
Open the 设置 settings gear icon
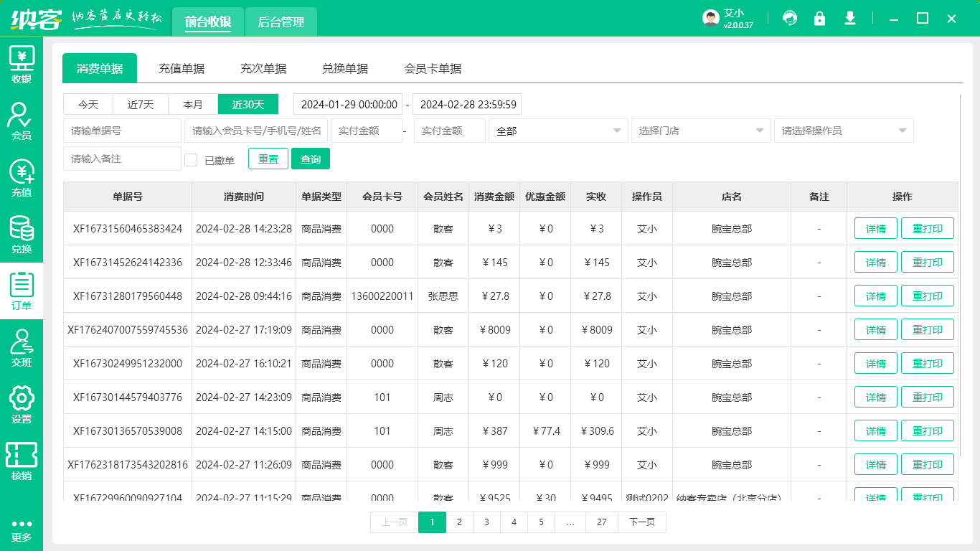(x=22, y=405)
